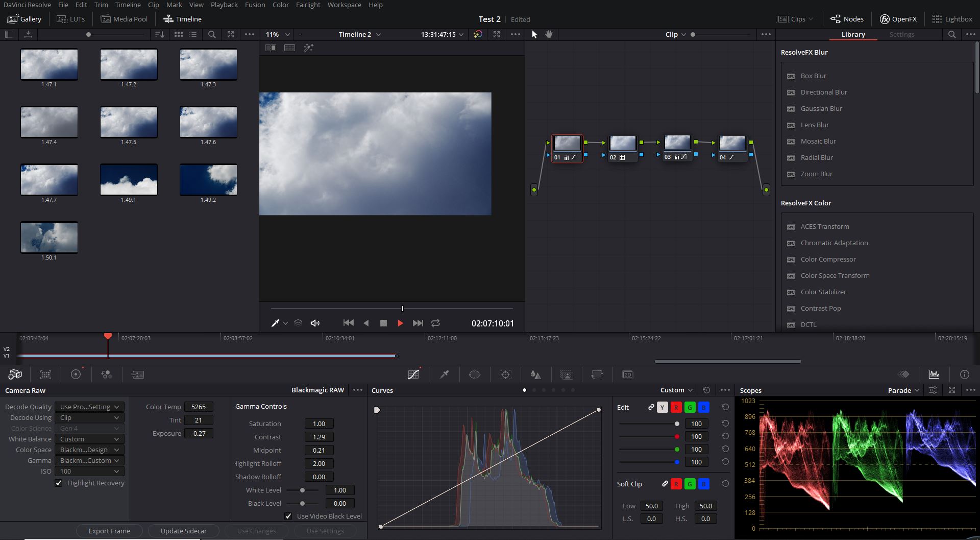Show the Nodes editor panel

[847, 19]
